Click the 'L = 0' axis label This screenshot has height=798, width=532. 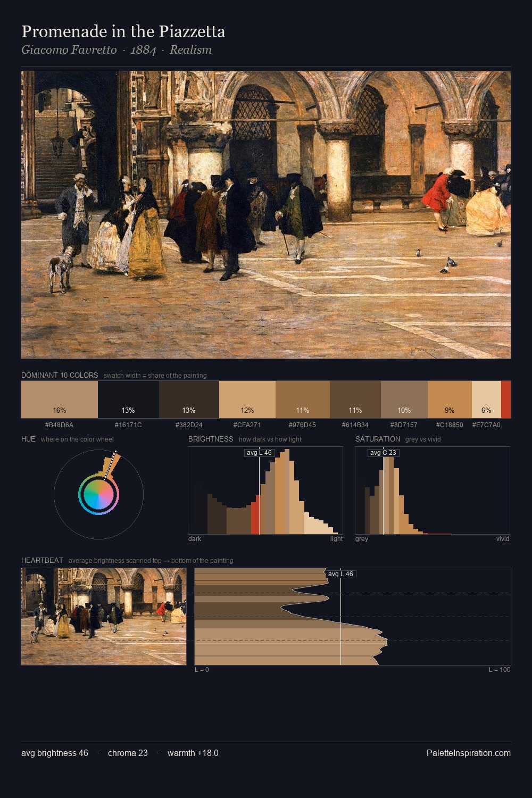pyautogui.click(x=202, y=670)
